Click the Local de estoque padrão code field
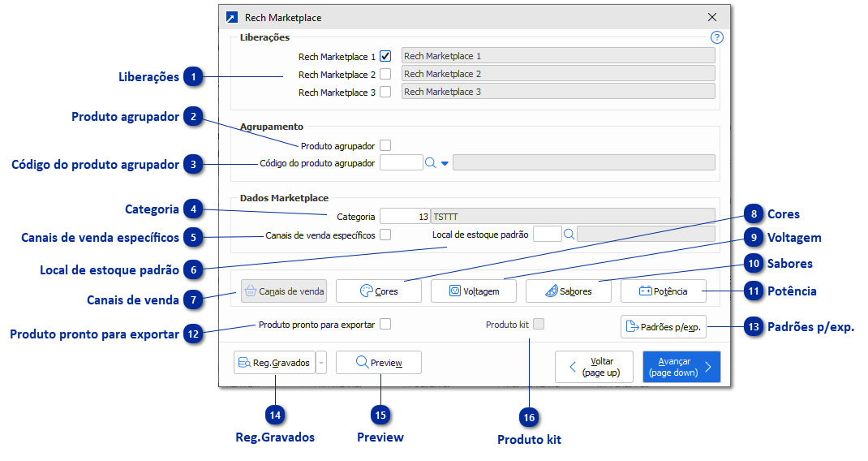Viewport: 868px width, 461px height. [547, 234]
